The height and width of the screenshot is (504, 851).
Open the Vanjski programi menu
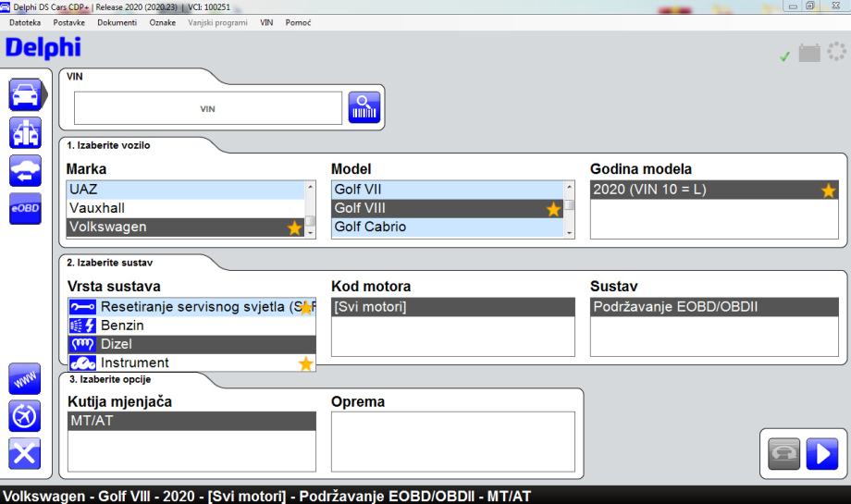point(217,23)
